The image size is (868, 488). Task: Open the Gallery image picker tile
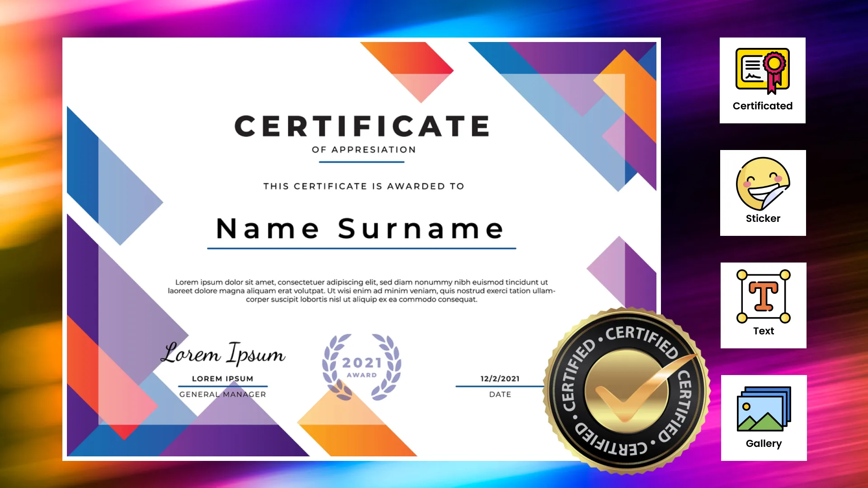(764, 418)
